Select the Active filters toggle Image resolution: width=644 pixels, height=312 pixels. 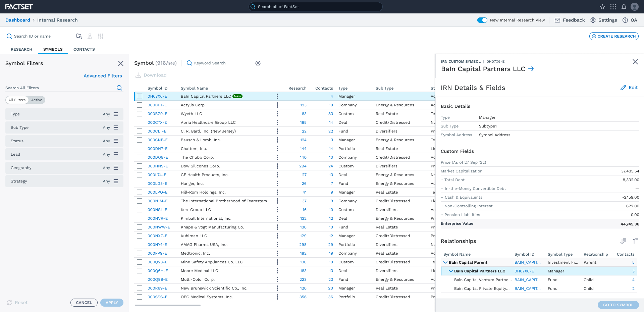click(x=37, y=100)
